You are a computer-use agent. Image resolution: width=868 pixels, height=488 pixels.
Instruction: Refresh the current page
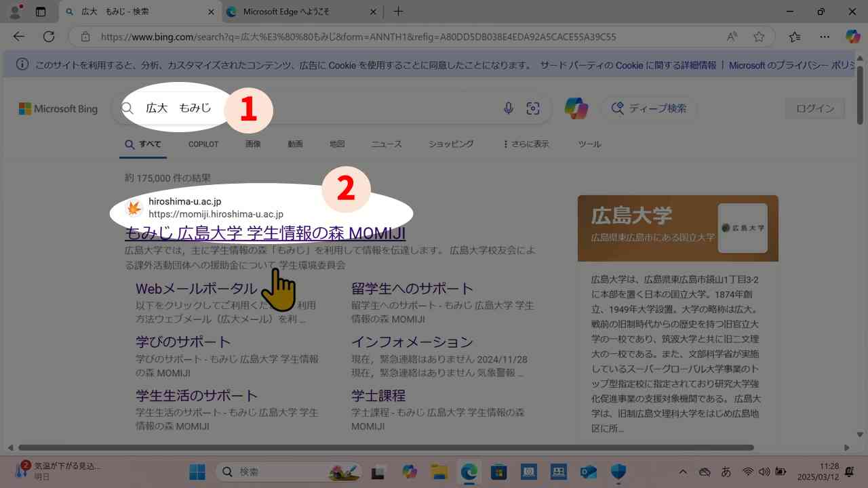click(x=49, y=37)
